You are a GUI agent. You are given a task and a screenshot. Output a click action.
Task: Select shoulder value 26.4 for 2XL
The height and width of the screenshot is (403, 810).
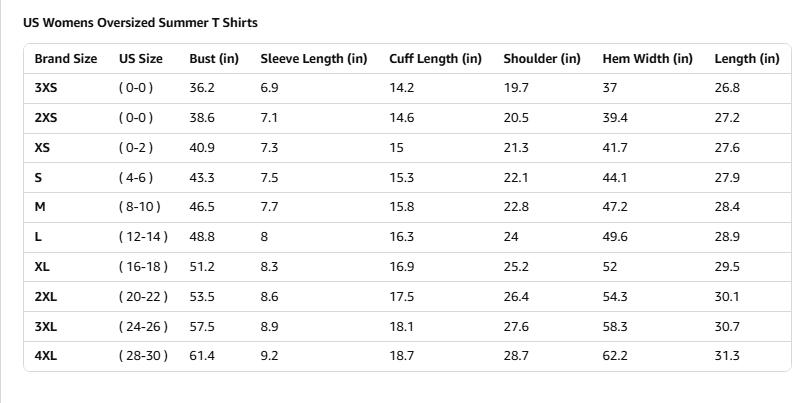coord(516,297)
